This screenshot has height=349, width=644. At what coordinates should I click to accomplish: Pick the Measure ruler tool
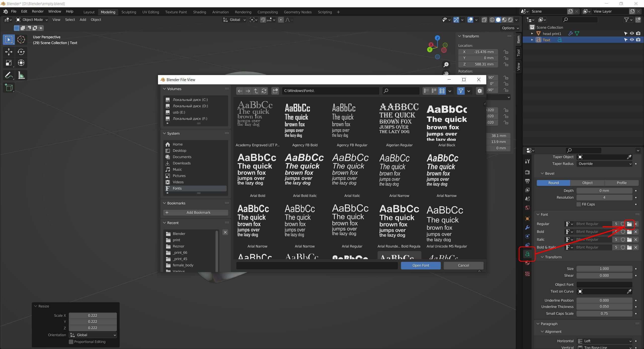click(x=21, y=75)
